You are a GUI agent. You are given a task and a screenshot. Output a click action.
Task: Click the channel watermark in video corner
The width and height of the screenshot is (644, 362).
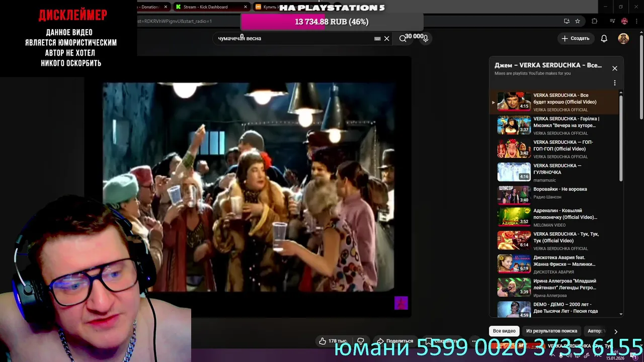click(x=401, y=303)
